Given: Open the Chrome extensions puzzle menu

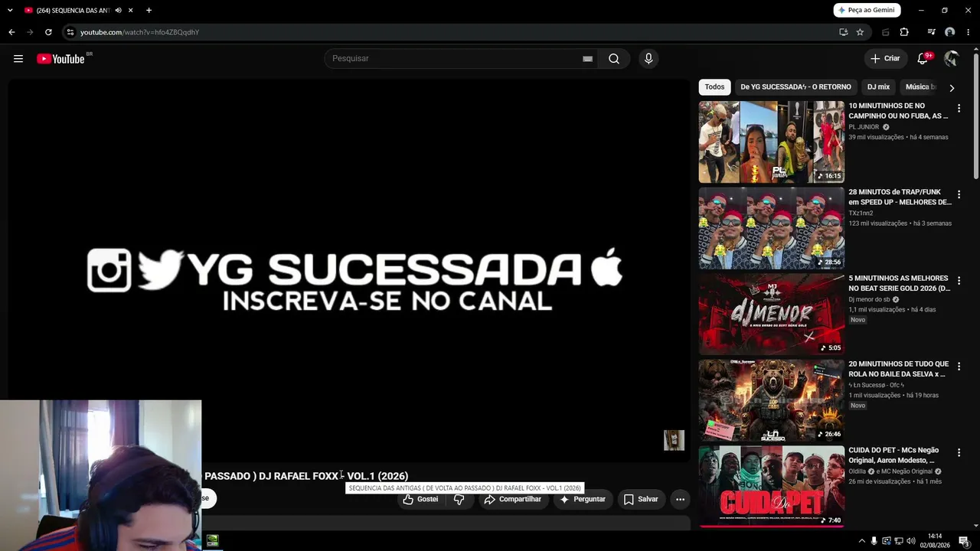Looking at the screenshot, I should [904, 32].
